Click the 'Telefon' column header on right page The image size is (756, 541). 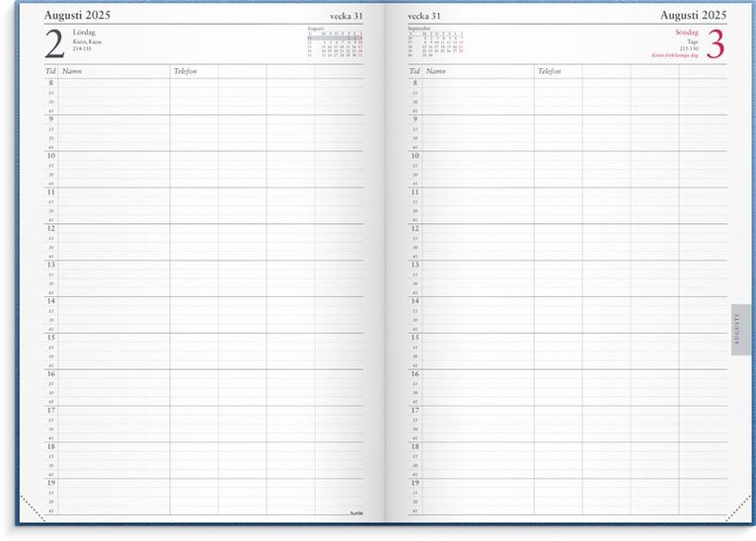tap(549, 71)
